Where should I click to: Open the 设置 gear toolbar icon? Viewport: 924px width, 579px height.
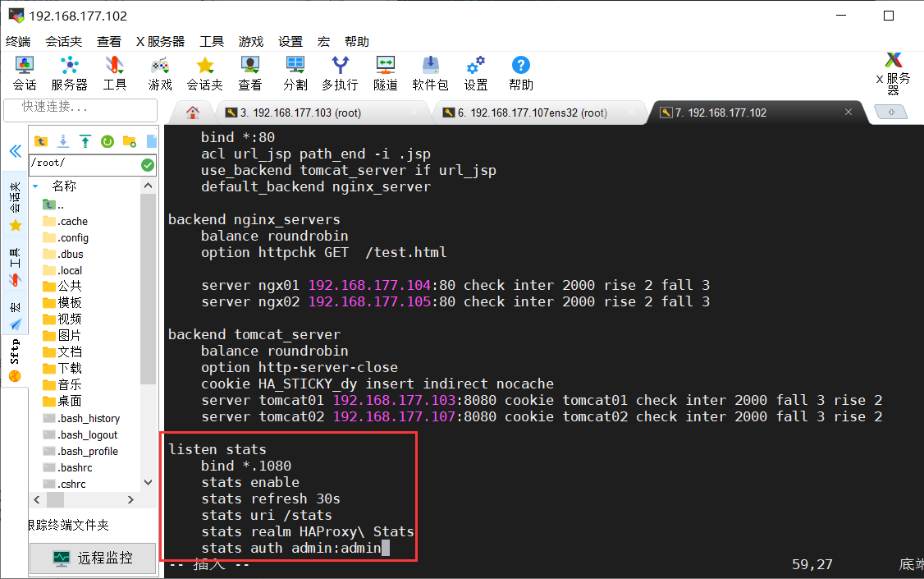[476, 73]
